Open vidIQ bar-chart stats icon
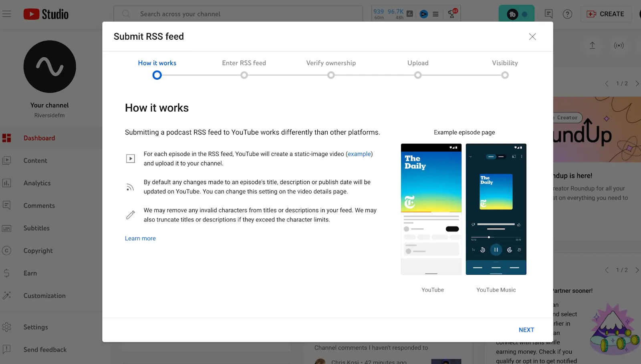Image resolution: width=641 pixels, height=364 pixels. 410,14
